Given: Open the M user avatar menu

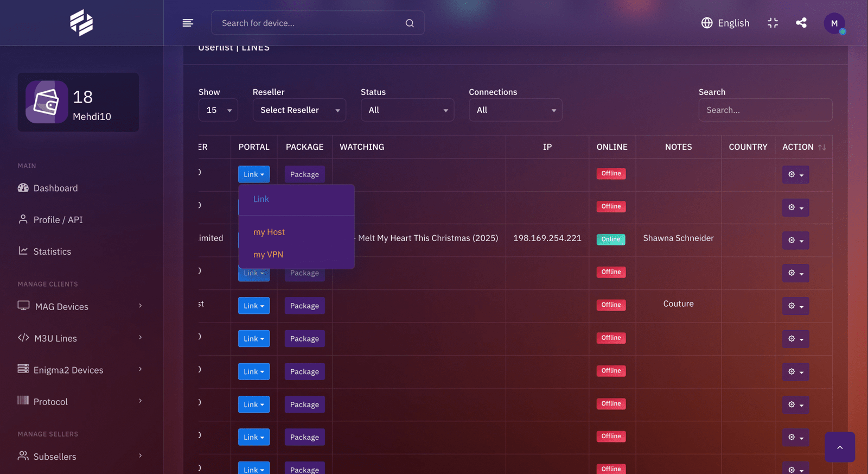Looking at the screenshot, I should 834,23.
